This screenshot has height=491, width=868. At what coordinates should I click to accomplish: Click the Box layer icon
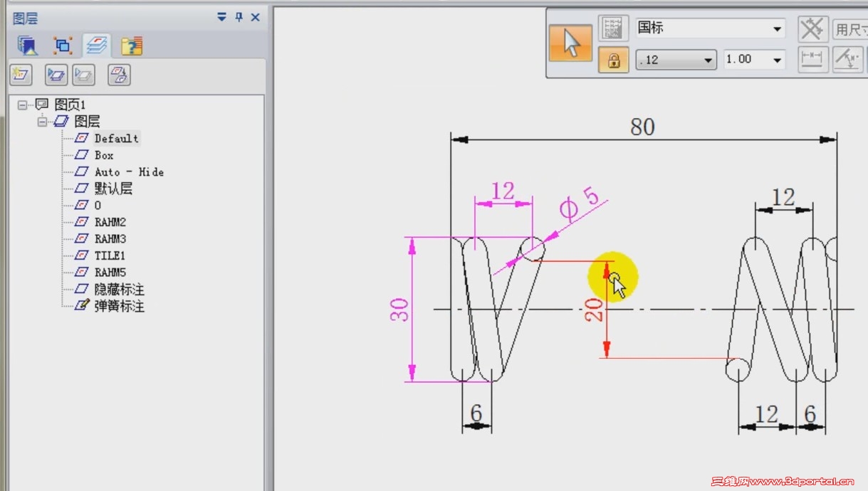pyautogui.click(x=83, y=155)
